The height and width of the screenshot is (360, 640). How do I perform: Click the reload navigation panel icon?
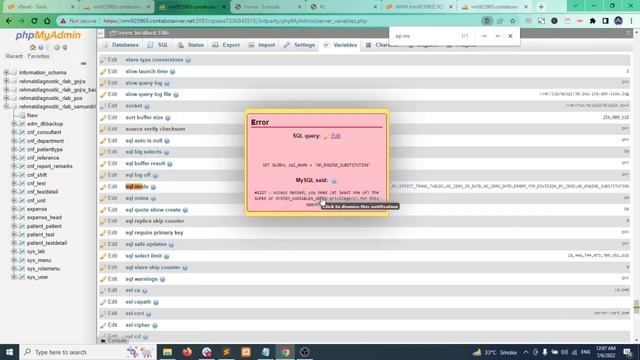pyautogui.click(x=64, y=47)
